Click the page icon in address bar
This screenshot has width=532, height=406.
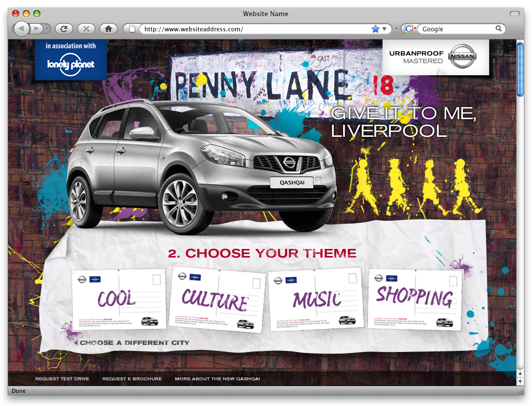point(132,29)
